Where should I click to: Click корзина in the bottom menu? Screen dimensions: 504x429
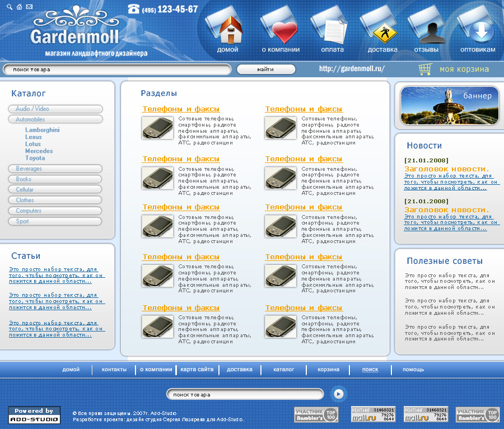click(329, 370)
